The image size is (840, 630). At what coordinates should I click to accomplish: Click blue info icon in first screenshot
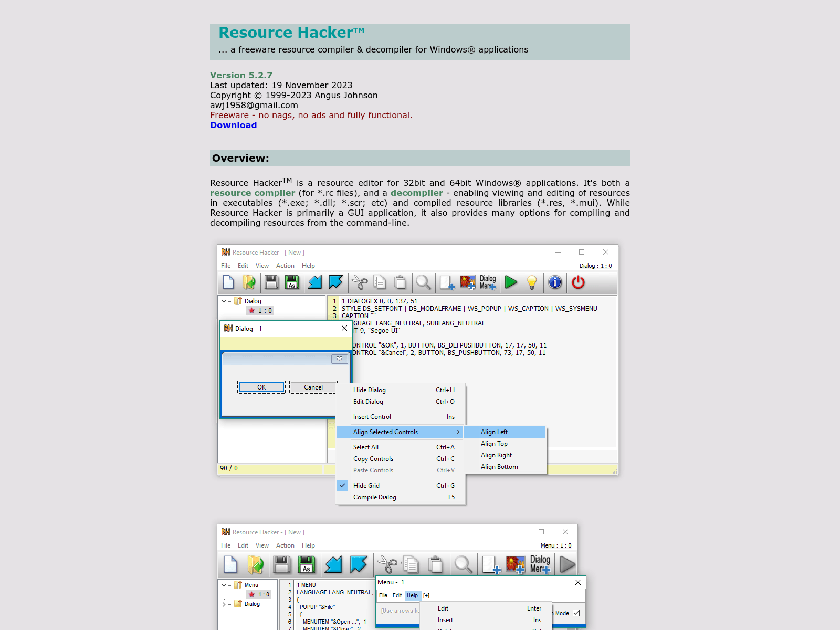[x=555, y=282]
